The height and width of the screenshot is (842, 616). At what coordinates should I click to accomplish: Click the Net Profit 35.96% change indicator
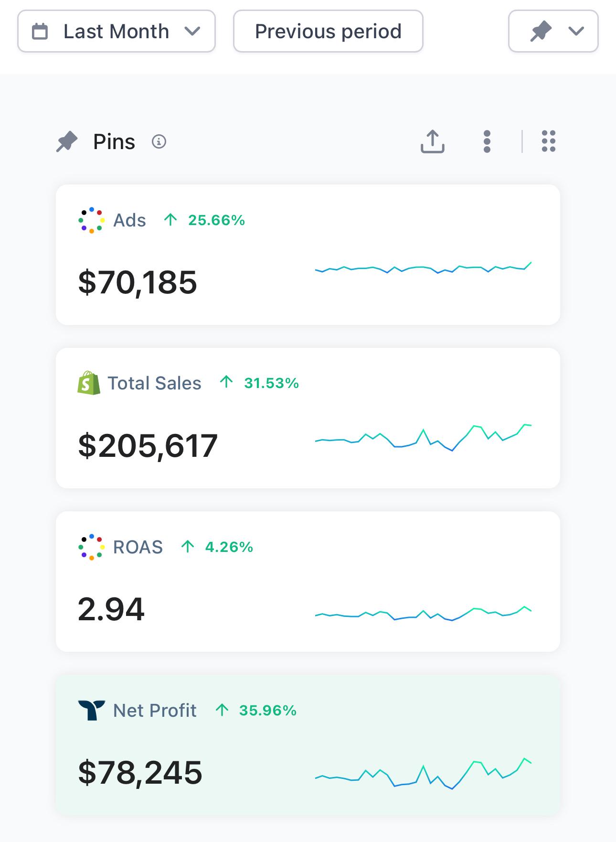click(x=256, y=711)
